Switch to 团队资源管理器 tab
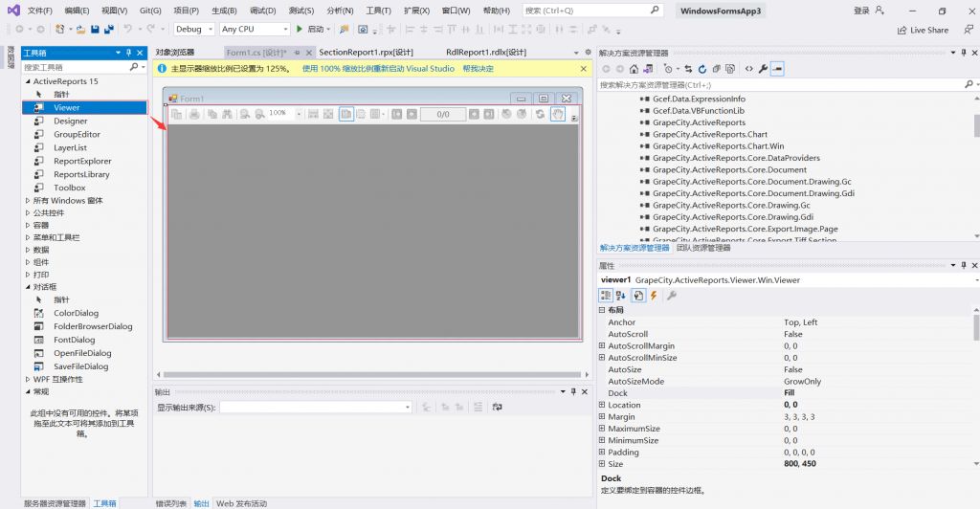 click(x=703, y=248)
